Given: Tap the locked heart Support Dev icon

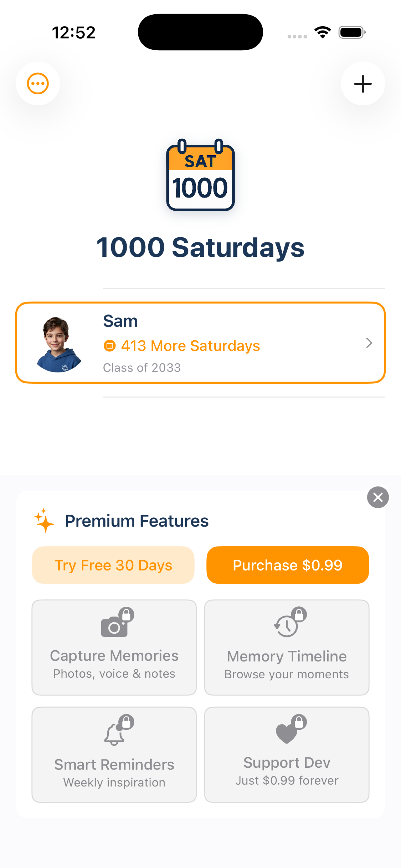Looking at the screenshot, I should [x=289, y=729].
